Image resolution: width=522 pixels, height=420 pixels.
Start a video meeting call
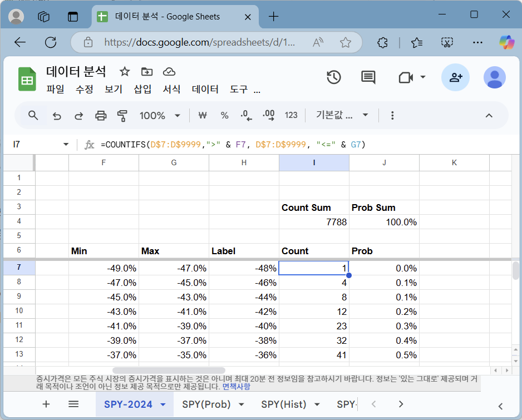click(x=406, y=77)
